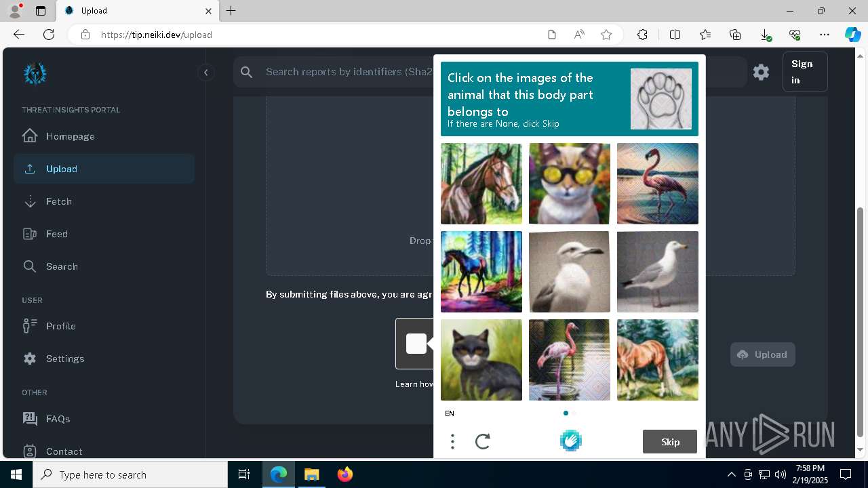Click the Homepage house icon
The image size is (868, 488).
pos(30,136)
